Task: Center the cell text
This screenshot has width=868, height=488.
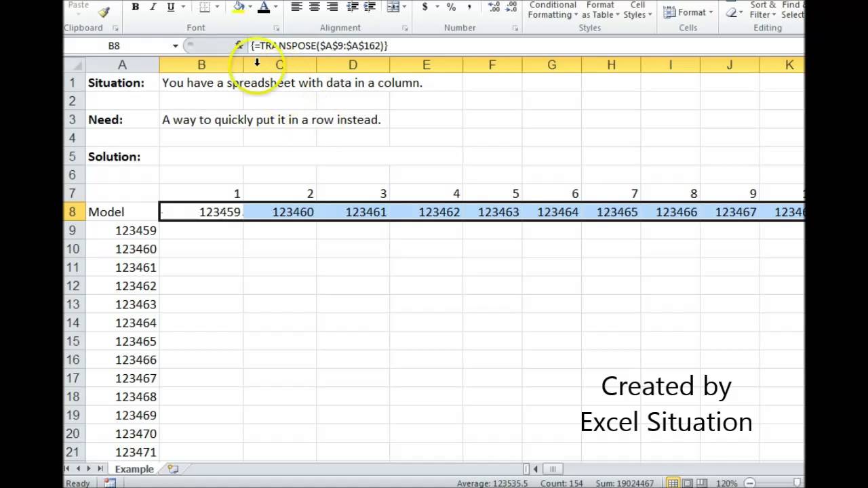Action: point(315,7)
